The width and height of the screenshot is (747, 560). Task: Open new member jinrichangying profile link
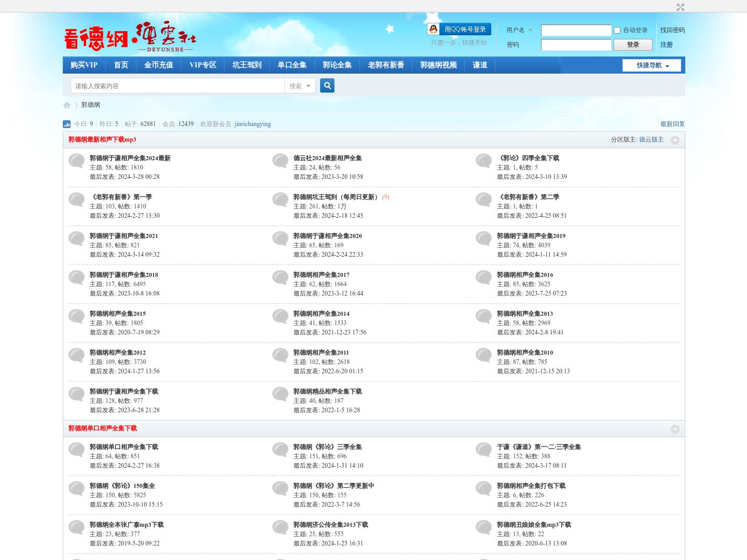click(x=253, y=124)
